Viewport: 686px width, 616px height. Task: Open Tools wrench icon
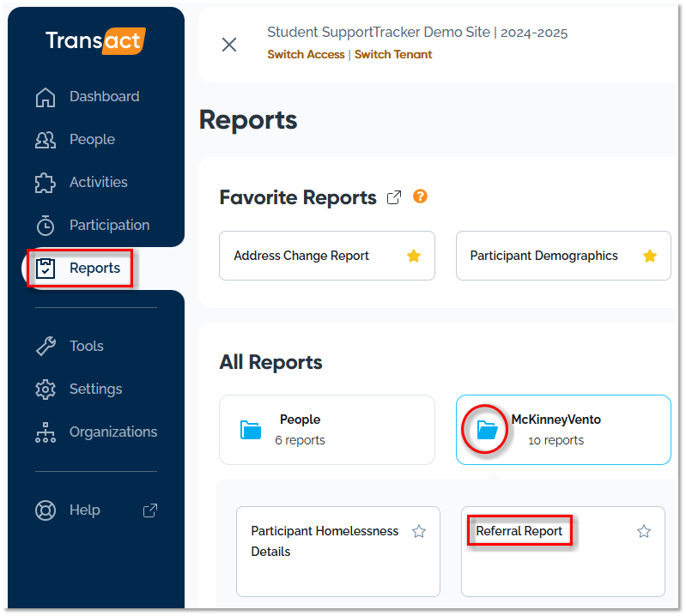(46, 347)
